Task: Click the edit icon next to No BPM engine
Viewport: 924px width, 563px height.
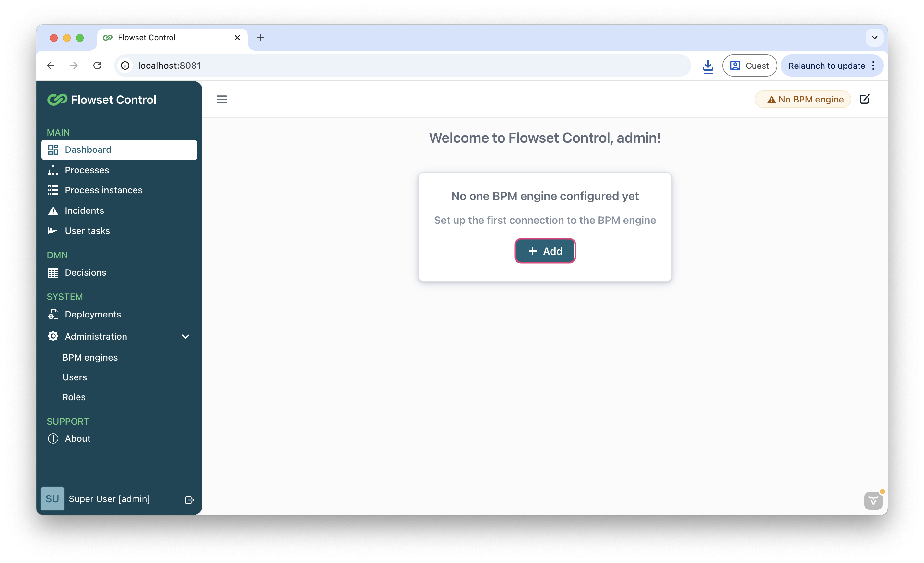Action: [864, 99]
